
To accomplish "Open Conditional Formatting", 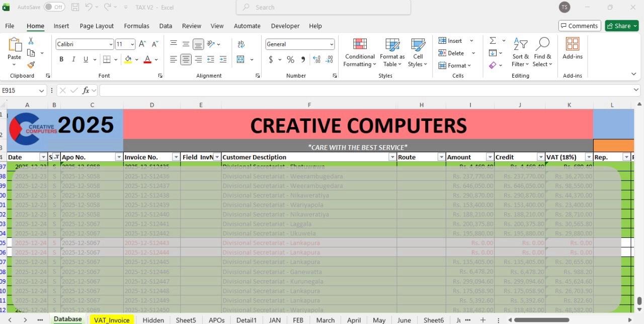I will point(360,52).
